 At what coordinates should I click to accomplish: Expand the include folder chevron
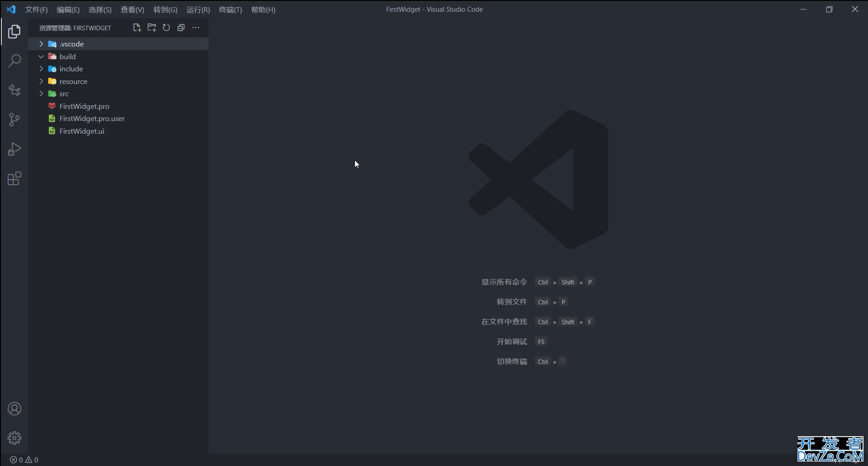click(x=41, y=69)
